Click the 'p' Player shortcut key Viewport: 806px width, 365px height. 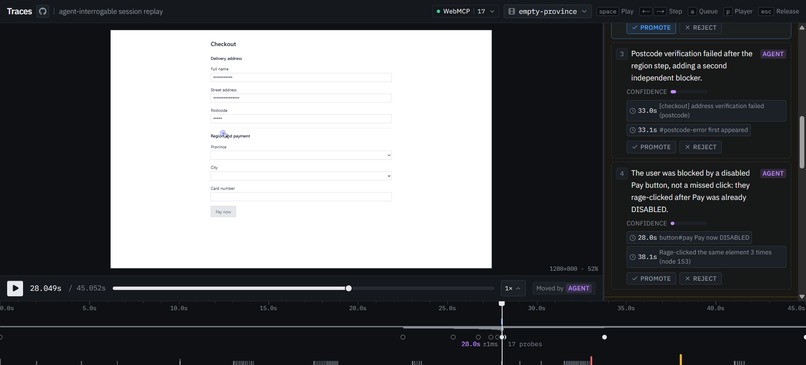click(728, 11)
